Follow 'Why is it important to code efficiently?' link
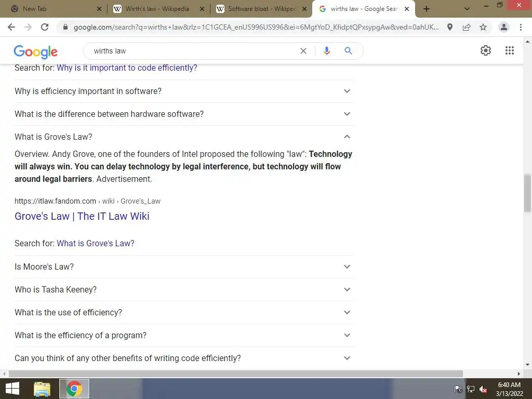 127,68
